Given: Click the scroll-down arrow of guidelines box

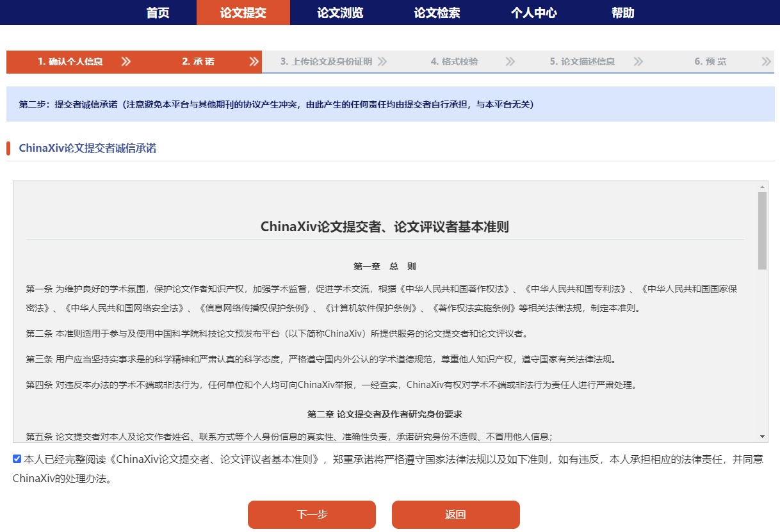Looking at the screenshot, I should point(762,437).
